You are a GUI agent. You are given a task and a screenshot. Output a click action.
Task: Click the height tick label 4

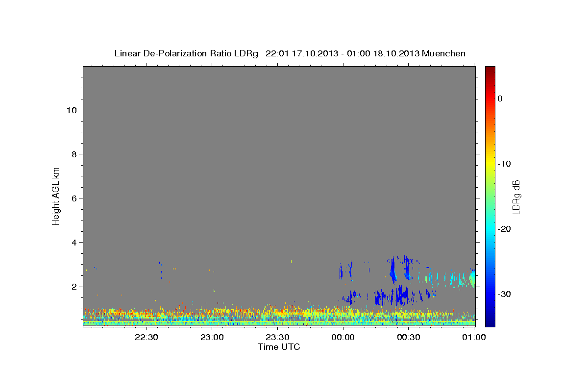[73, 242]
